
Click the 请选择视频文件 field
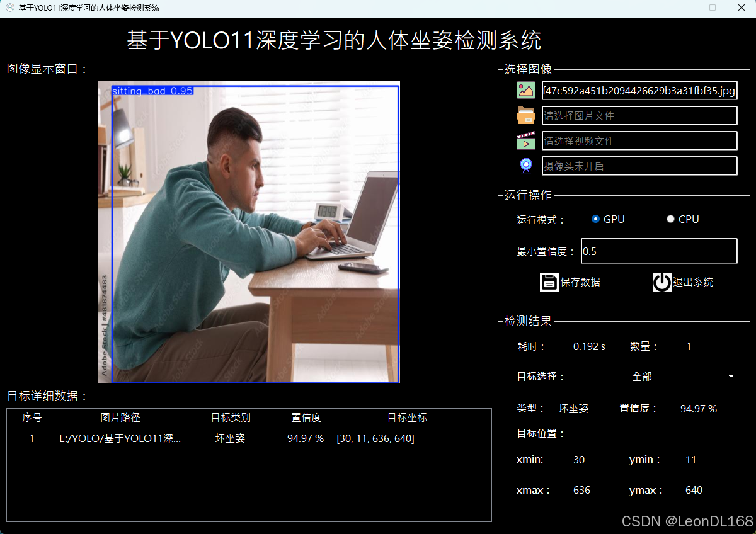(639, 141)
